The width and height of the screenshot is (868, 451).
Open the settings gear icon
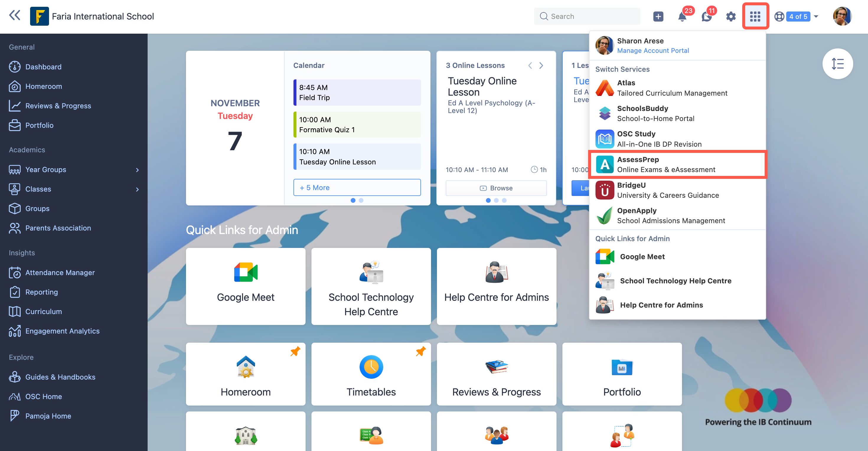[x=730, y=16]
